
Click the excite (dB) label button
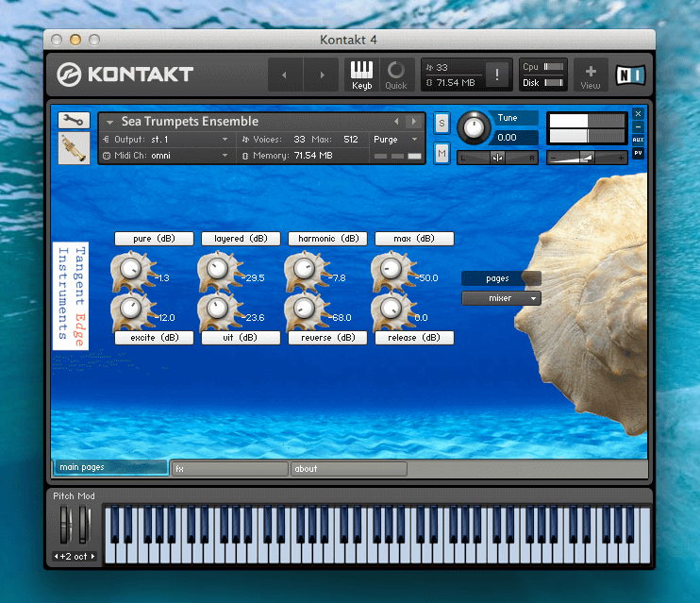(154, 338)
